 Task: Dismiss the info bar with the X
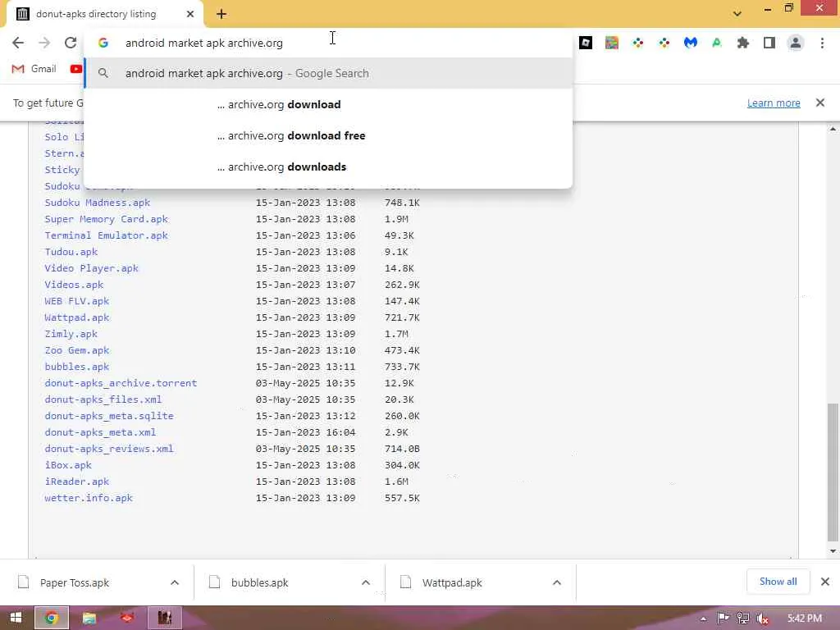pyautogui.click(x=820, y=103)
